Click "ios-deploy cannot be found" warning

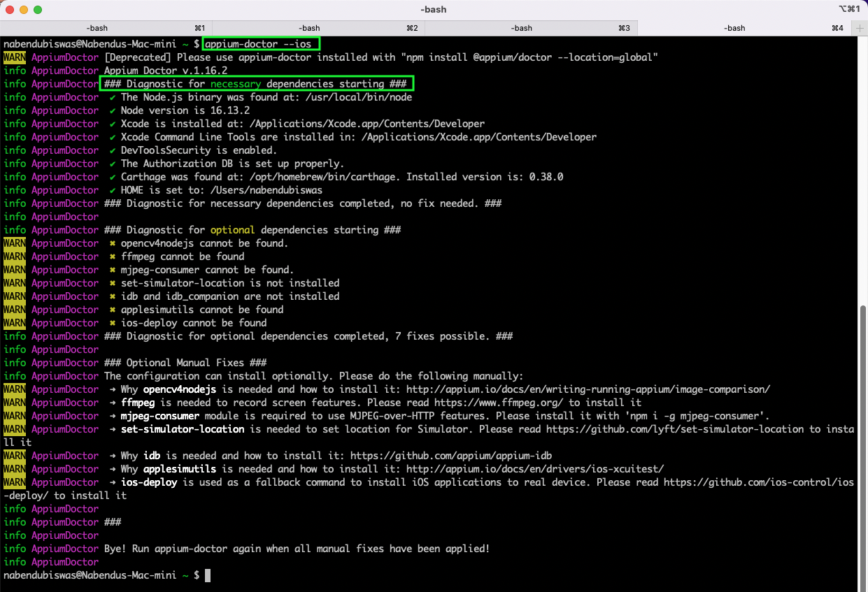click(x=194, y=323)
